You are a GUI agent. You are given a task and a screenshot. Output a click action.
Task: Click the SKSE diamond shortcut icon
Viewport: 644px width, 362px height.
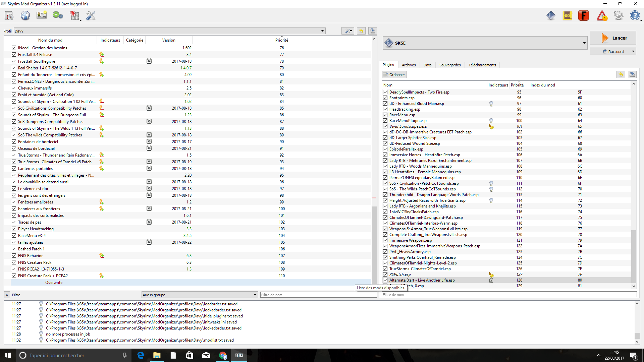click(x=551, y=15)
